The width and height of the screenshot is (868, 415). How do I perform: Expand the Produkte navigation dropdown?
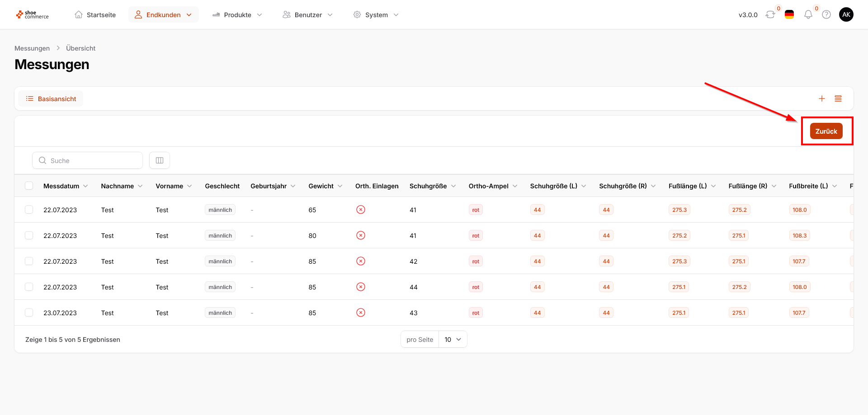[x=237, y=15]
